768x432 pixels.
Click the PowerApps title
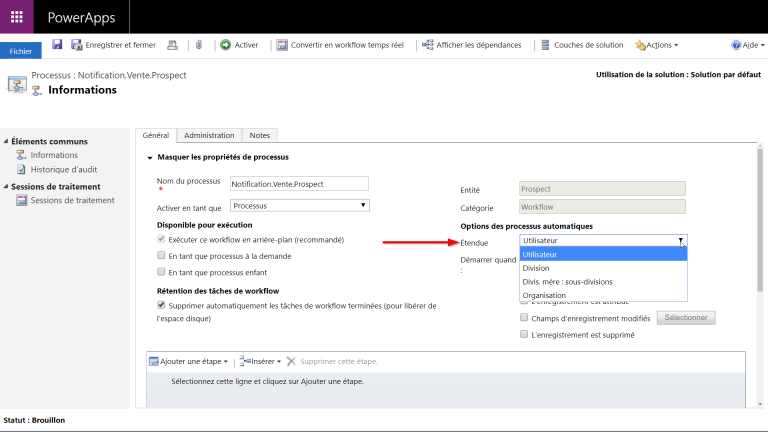pos(81,18)
